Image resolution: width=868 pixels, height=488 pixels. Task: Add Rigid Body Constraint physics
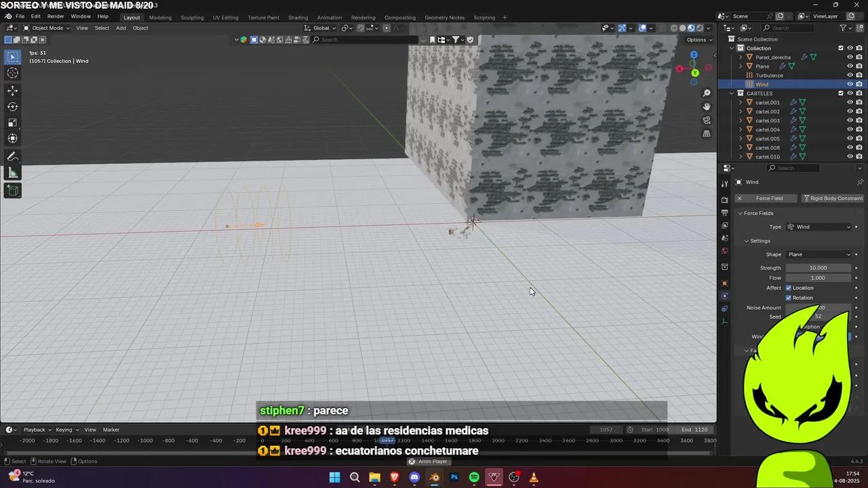[x=833, y=199]
